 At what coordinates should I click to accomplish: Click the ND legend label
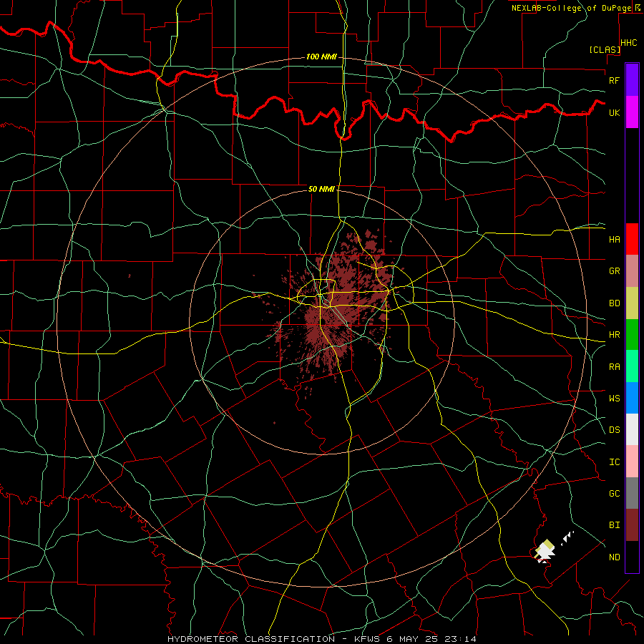click(614, 557)
